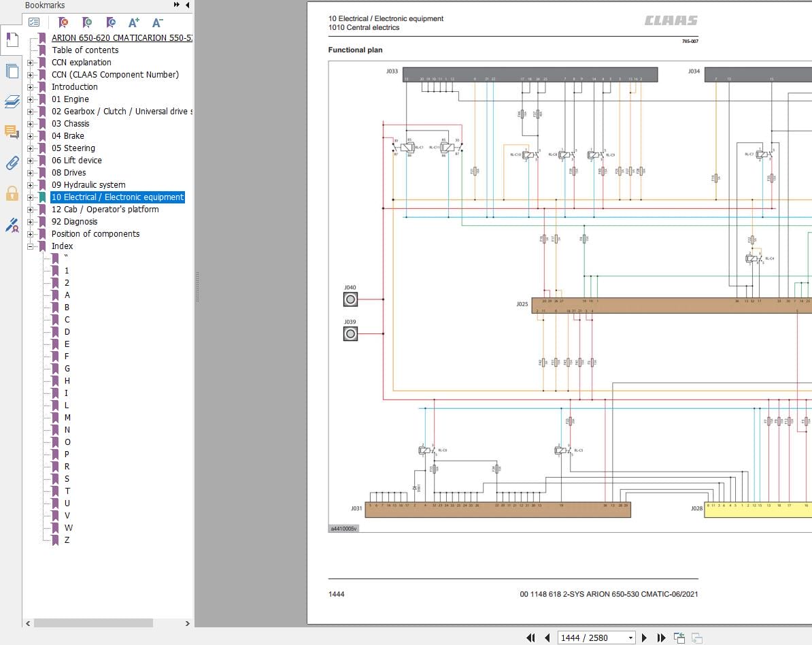This screenshot has width=812, height=645.
Task: Open index bookmark letter S
Action: 67,479
